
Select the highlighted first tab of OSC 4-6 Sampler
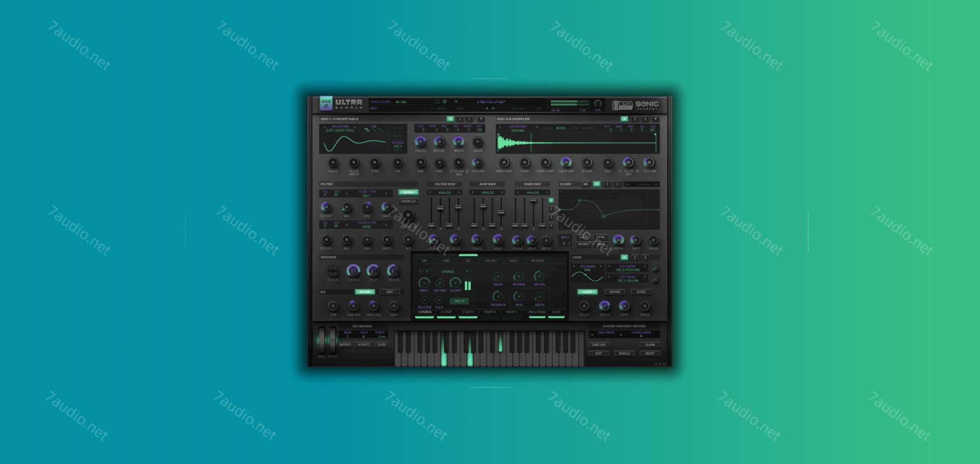pyautogui.click(x=625, y=119)
